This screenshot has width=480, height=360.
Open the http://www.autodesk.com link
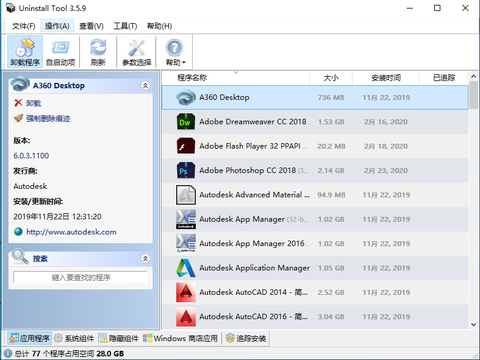[71, 232]
